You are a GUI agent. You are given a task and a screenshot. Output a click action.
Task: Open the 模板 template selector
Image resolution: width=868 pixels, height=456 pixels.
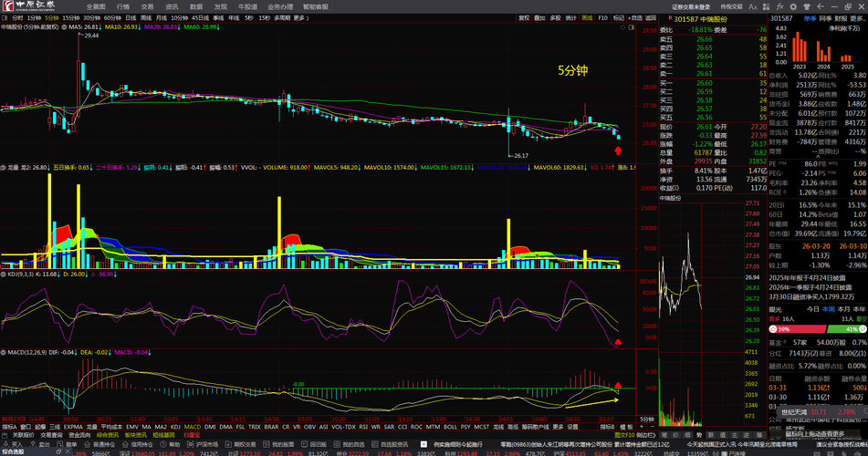pyautogui.click(x=625, y=427)
